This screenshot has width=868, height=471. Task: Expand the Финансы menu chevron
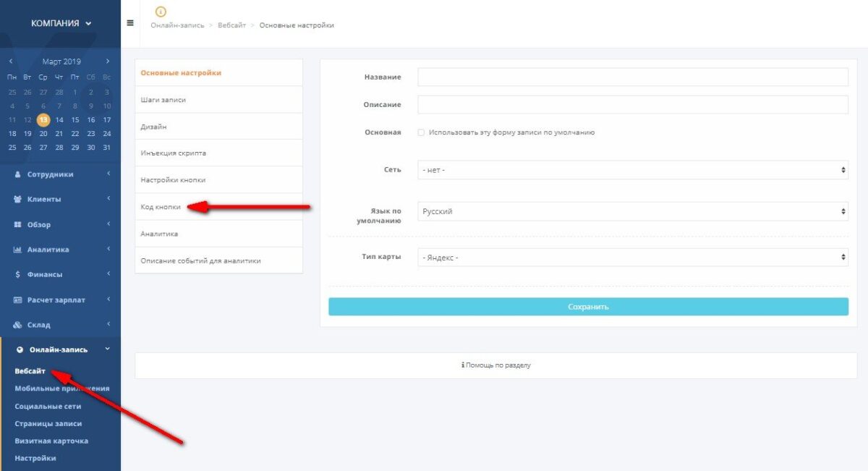(108, 273)
